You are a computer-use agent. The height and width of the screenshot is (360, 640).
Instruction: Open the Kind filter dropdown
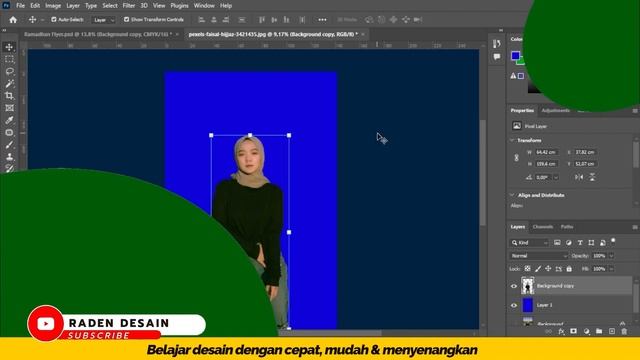tap(529, 242)
